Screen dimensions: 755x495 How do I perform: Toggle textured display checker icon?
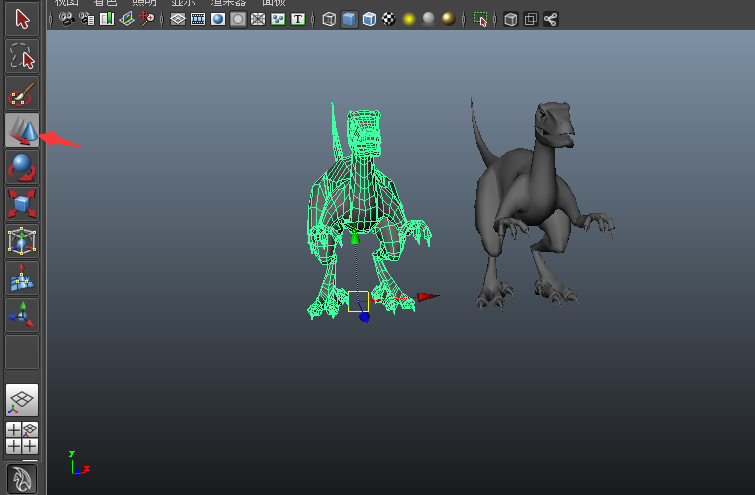click(388, 19)
